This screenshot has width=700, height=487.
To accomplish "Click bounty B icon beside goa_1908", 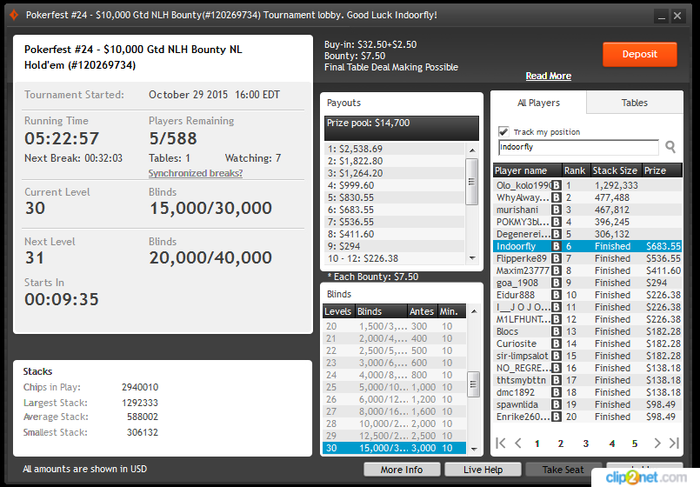I will click(556, 283).
